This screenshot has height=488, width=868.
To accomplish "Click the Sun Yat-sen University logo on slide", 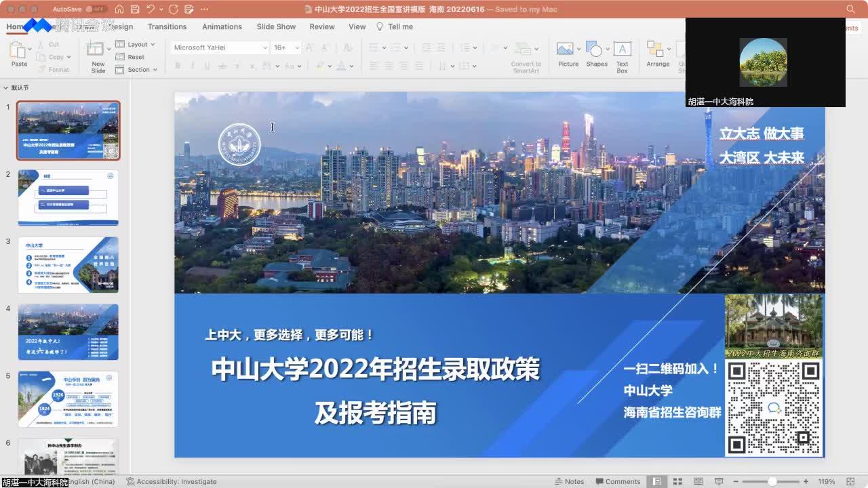I will (239, 144).
